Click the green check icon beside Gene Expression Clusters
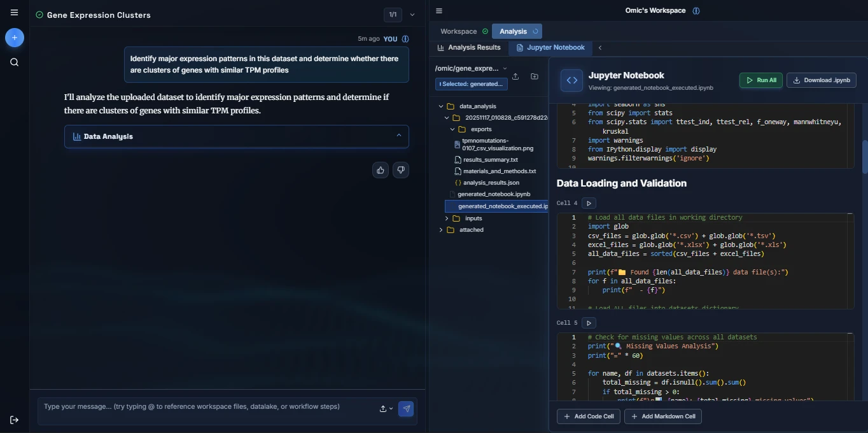The width and height of the screenshot is (868, 433). 39,15
